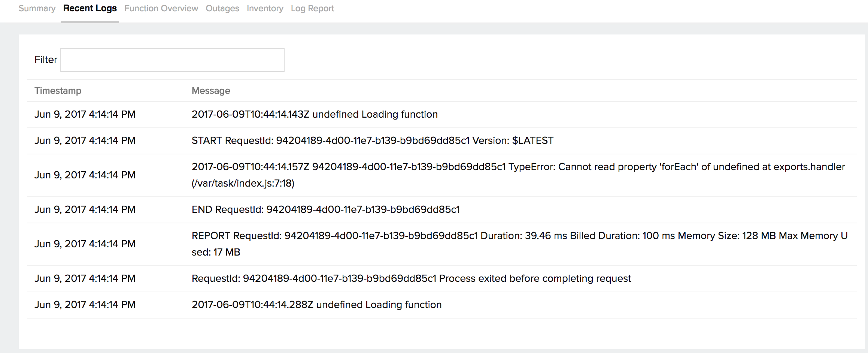868x353 pixels.
Task: Open the first Loading function log entry
Action: pyautogui.click(x=315, y=114)
